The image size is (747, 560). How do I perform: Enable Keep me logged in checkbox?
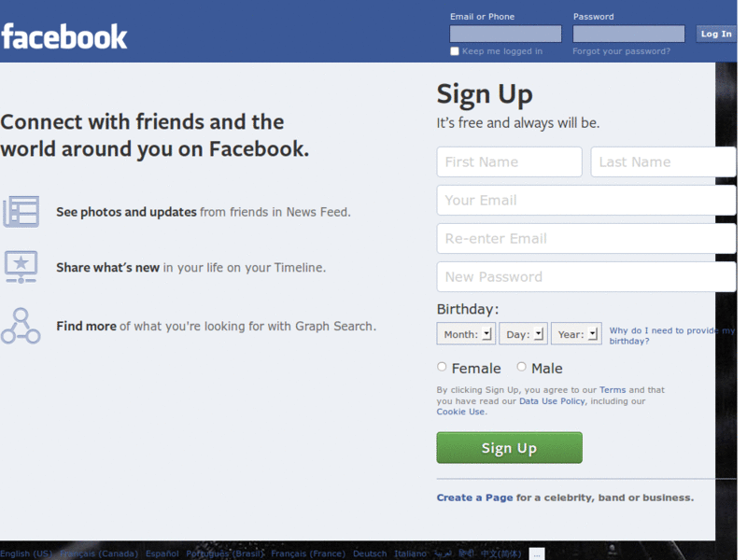coord(455,51)
